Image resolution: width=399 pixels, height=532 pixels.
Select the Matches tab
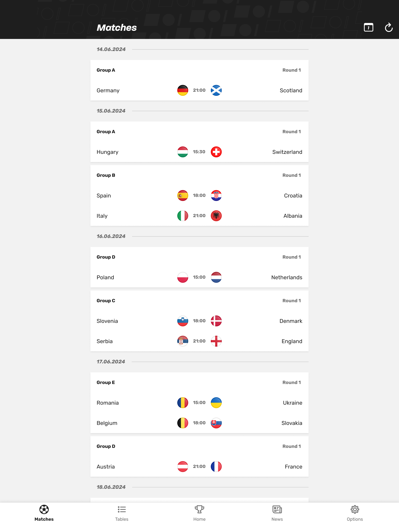[44, 513]
